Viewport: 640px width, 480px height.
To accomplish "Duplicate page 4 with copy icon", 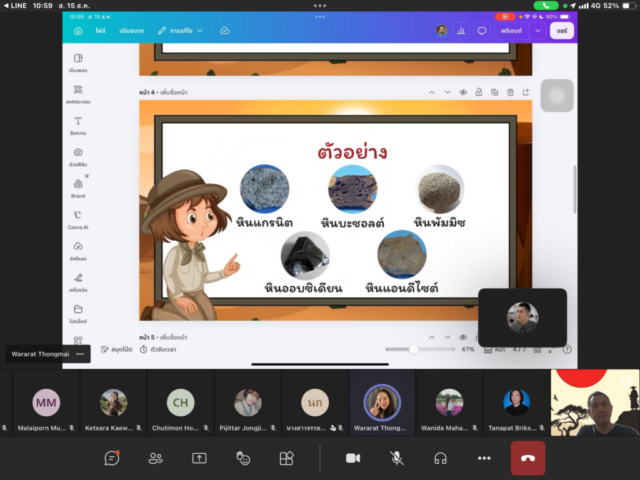I will click(x=494, y=93).
